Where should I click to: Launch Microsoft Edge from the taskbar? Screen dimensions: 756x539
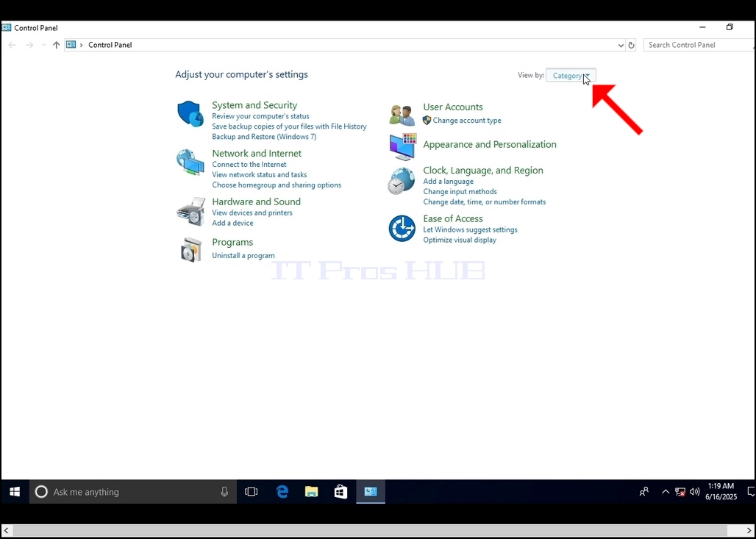pos(282,492)
